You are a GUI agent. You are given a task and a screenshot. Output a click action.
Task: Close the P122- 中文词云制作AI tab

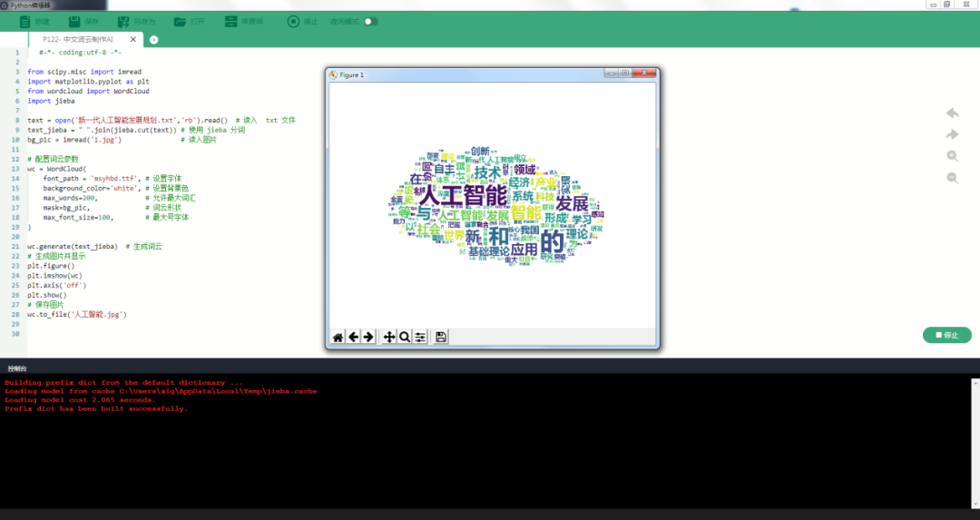(133, 39)
